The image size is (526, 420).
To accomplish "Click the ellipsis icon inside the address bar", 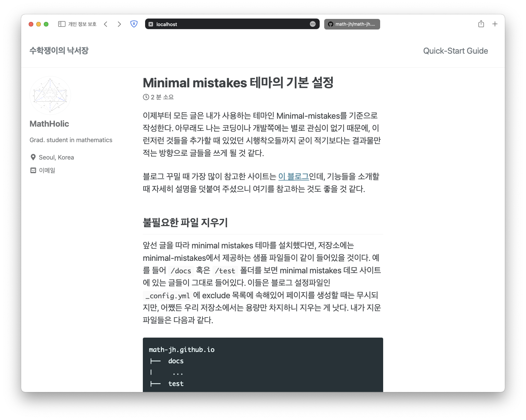I will coord(313,24).
